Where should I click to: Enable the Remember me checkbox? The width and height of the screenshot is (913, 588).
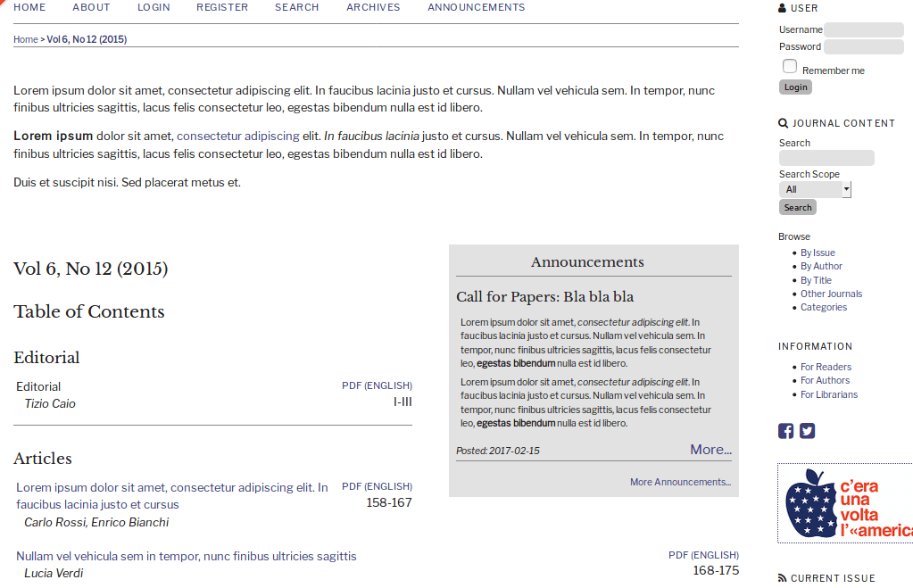789,64
